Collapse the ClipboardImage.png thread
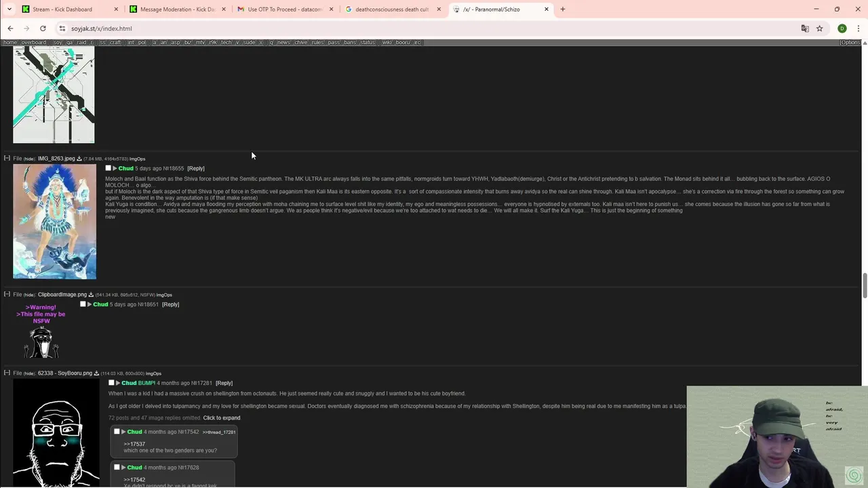The width and height of the screenshot is (868, 488). tap(7, 295)
